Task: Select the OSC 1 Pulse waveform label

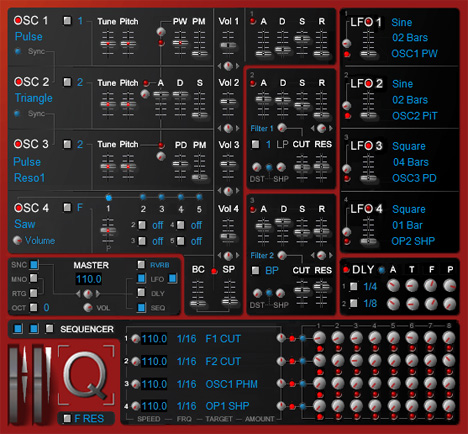Action: click(x=29, y=36)
